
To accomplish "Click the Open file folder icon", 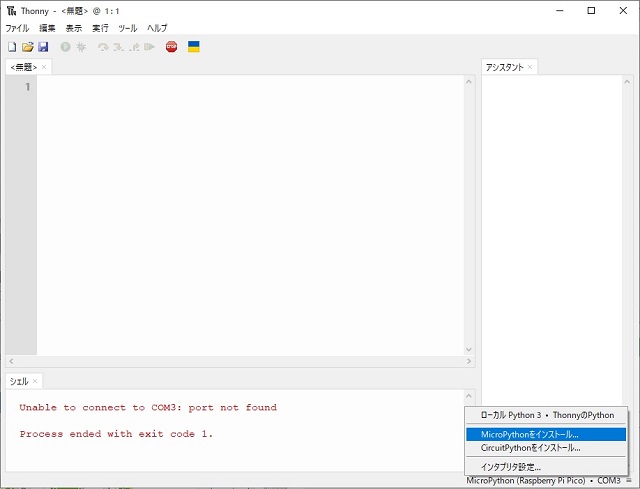I will pyautogui.click(x=28, y=47).
